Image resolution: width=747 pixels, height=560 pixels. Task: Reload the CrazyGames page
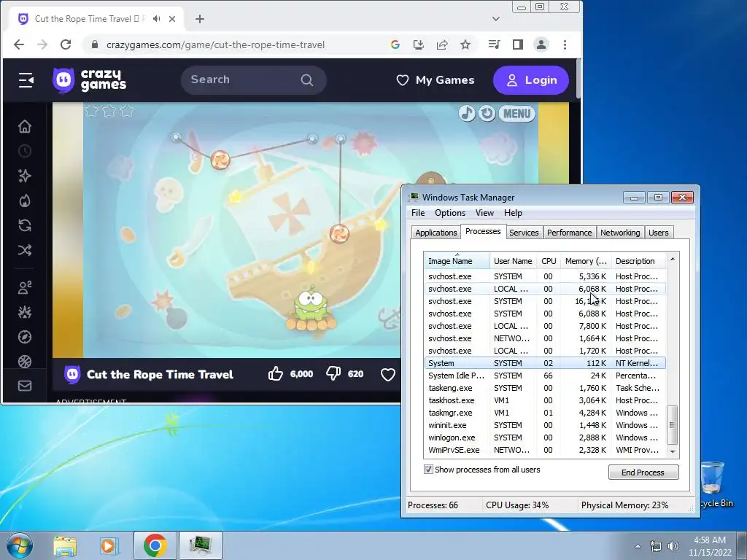click(66, 44)
